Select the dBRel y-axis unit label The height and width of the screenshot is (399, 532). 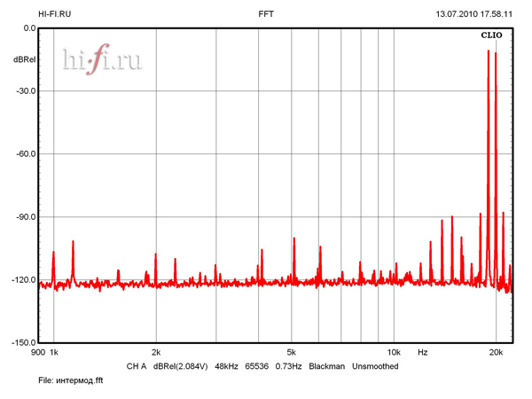point(24,59)
